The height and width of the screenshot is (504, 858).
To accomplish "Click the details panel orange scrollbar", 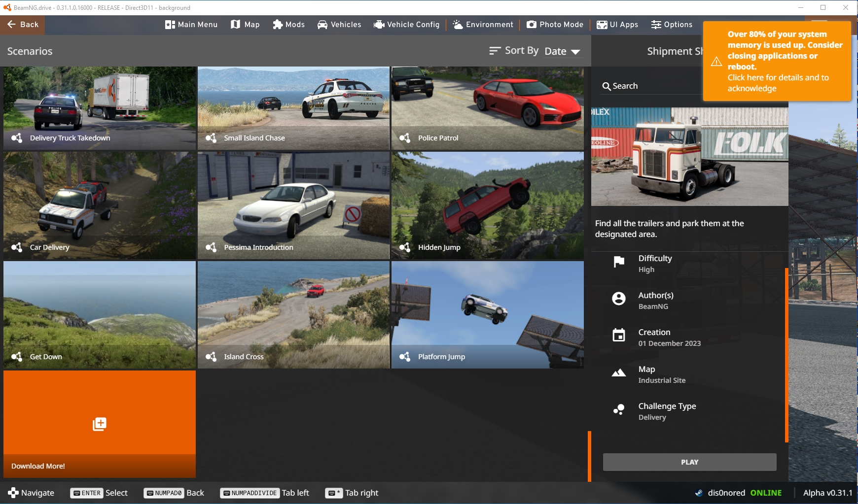I will tap(786, 355).
